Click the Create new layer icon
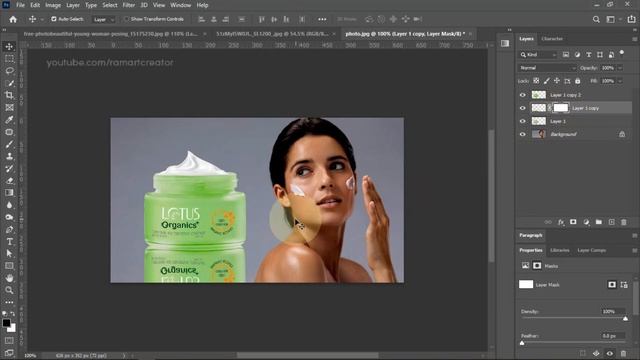640x360 pixels. [x=611, y=222]
